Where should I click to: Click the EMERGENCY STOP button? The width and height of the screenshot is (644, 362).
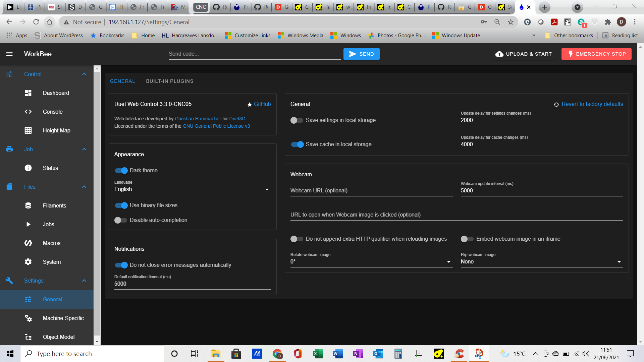596,54
